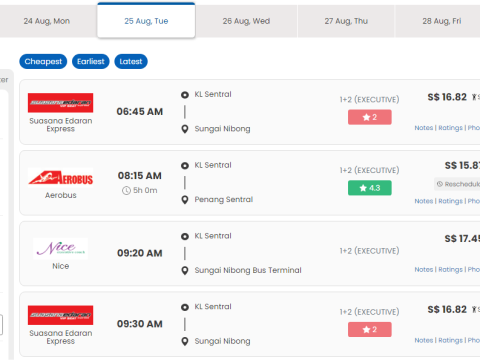Click the 4.3-star green rating badge for Aerobus
Screen dimensions: 480x360
click(370, 188)
